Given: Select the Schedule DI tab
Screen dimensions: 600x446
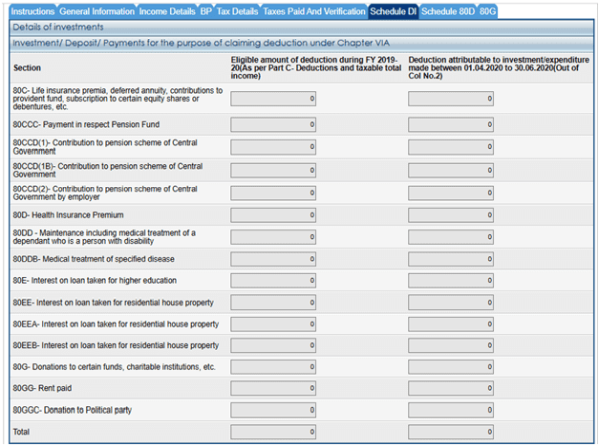Looking at the screenshot, I should (392, 11).
